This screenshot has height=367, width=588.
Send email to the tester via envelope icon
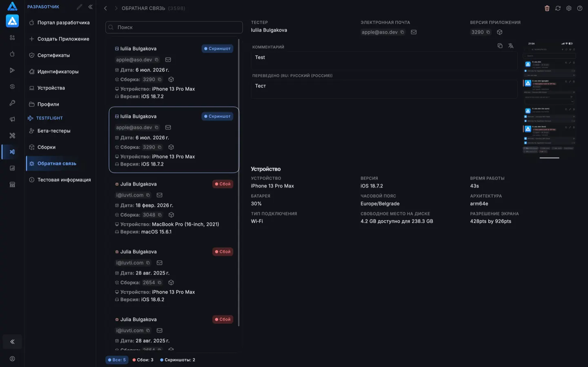[414, 32]
